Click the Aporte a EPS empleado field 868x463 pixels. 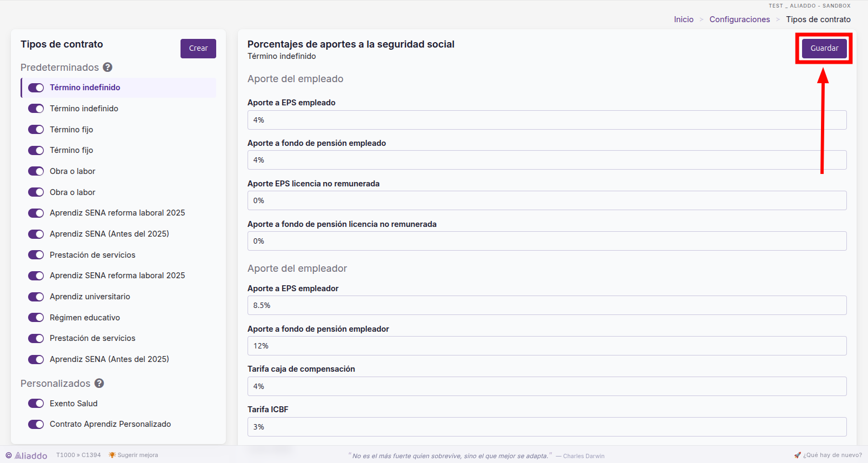[547, 120]
